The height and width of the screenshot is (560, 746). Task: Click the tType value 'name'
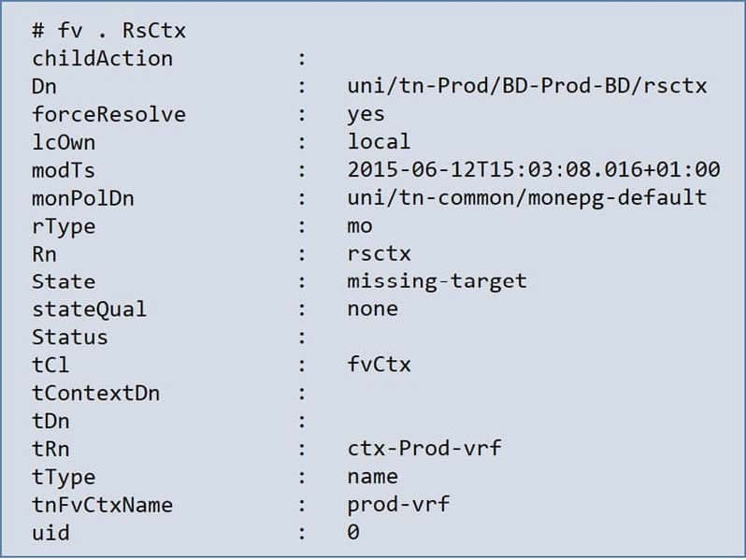[x=372, y=476]
